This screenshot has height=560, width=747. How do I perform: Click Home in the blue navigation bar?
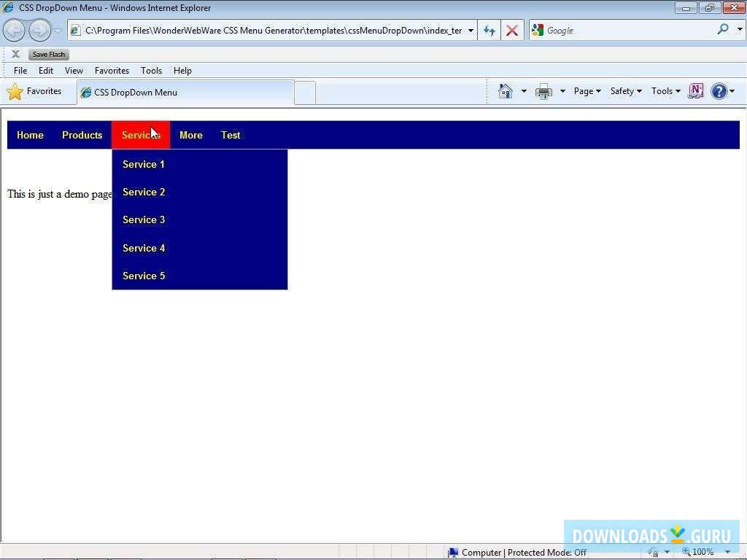30,135
